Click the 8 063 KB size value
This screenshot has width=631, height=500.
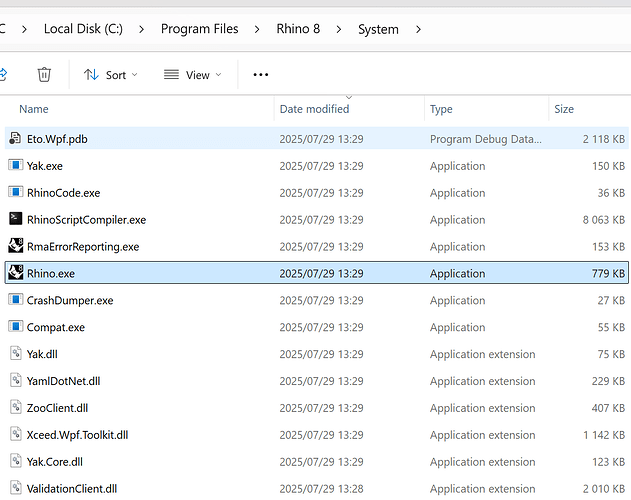click(604, 220)
